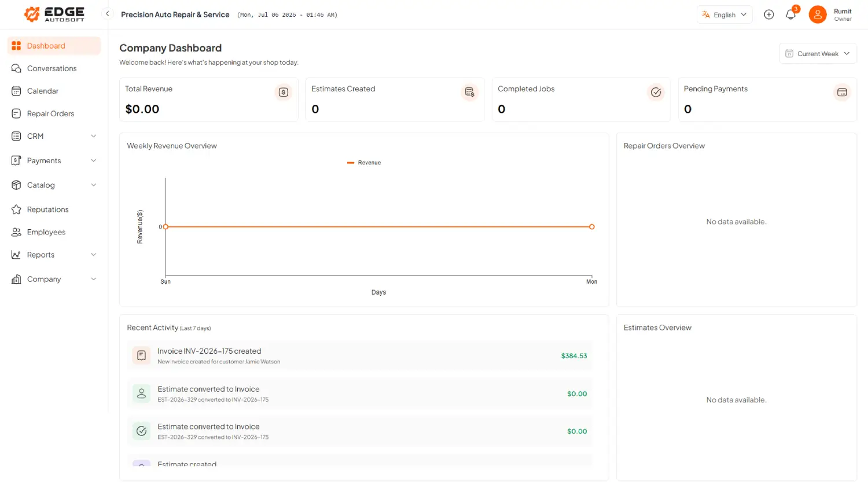The height and width of the screenshot is (492, 868).
Task: Open notifications bell icon
Action: tap(790, 14)
